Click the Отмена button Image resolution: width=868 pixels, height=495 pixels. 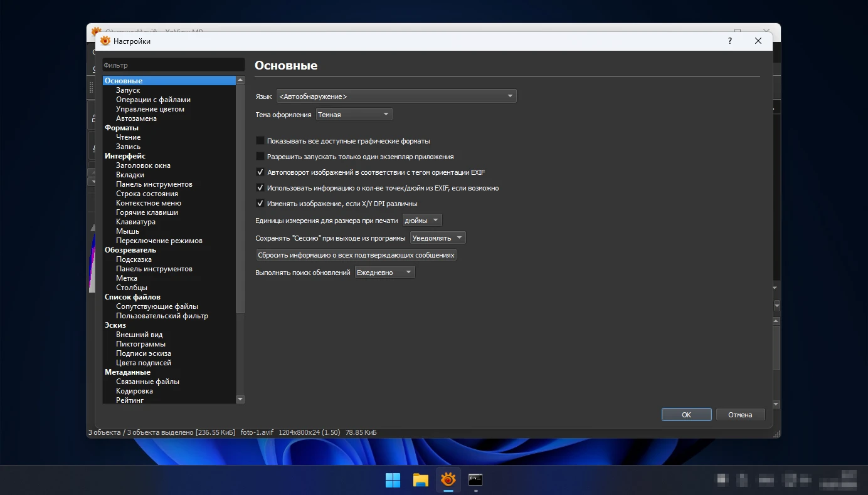tap(740, 415)
